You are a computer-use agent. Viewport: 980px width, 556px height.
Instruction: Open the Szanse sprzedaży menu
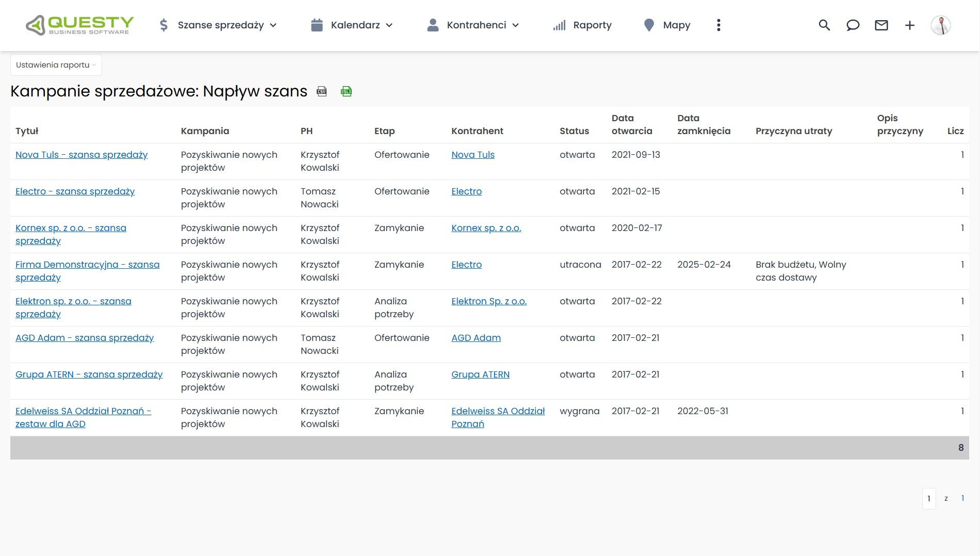pos(221,25)
